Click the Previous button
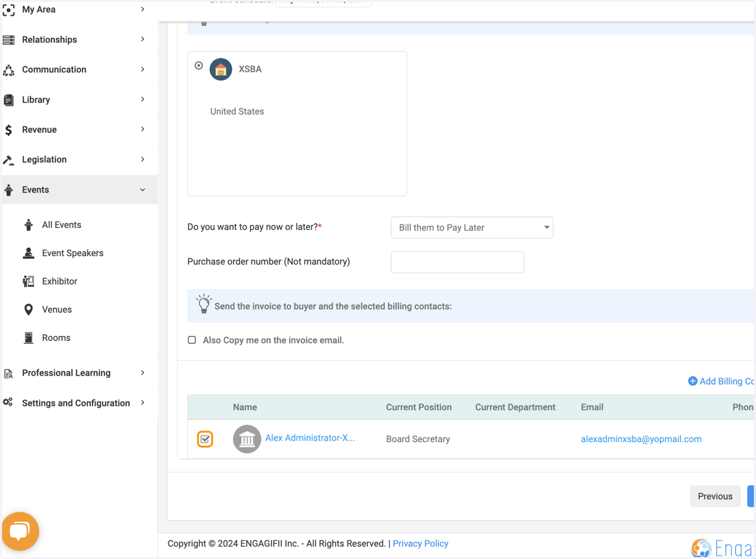Image resolution: width=756 pixels, height=559 pixels. pyautogui.click(x=715, y=496)
